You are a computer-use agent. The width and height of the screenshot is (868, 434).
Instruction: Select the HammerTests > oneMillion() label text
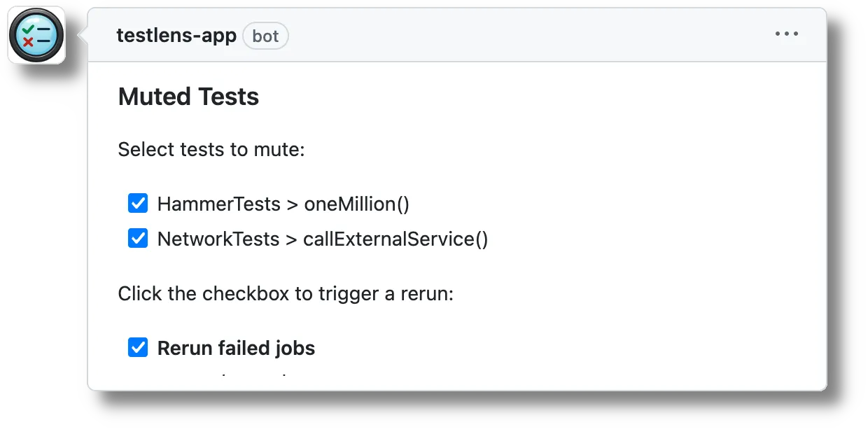click(283, 204)
